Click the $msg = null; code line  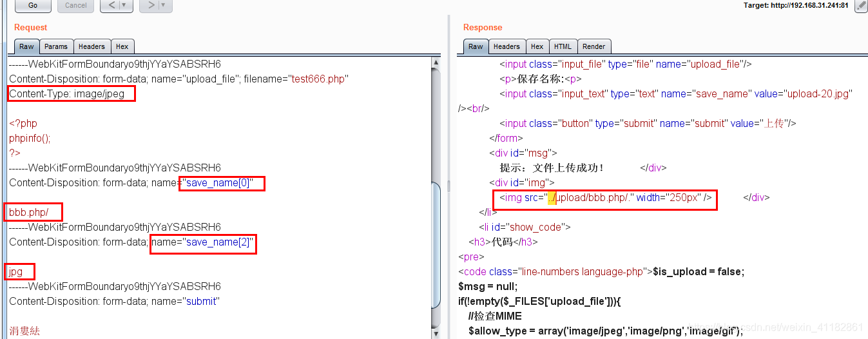tap(488, 287)
